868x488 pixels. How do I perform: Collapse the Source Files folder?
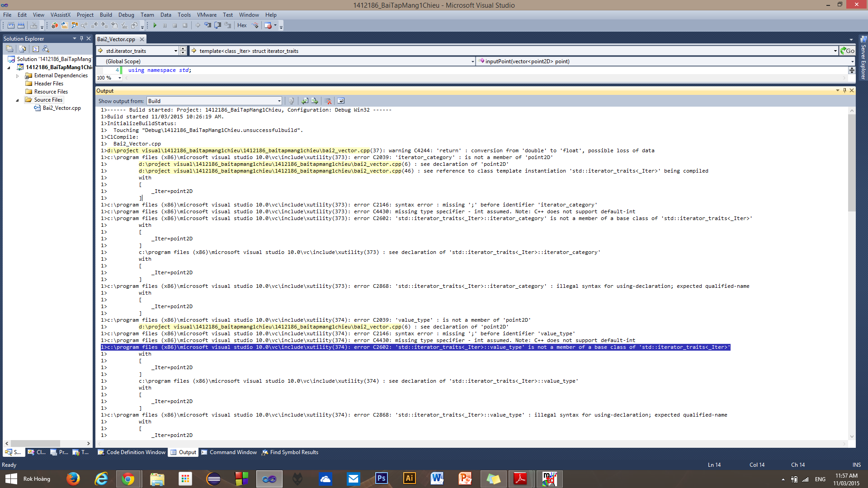(x=17, y=100)
